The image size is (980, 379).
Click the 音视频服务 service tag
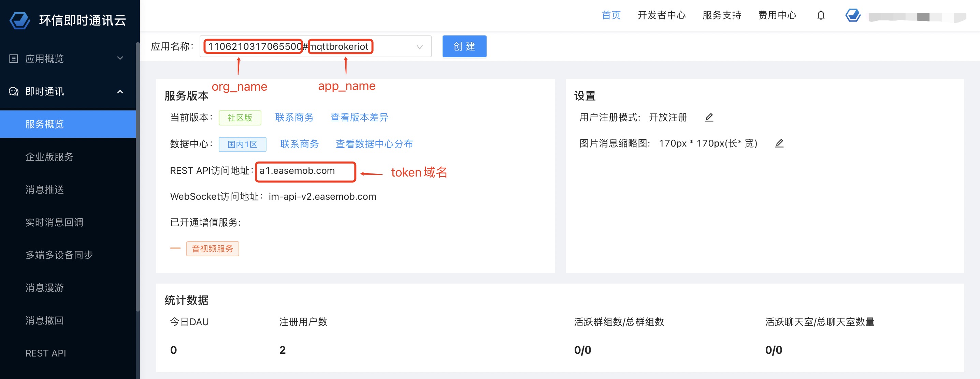click(212, 248)
